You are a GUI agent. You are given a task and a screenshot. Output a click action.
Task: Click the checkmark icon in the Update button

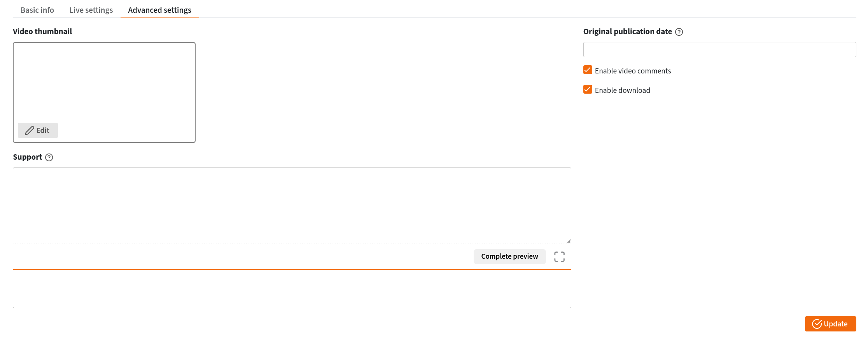(816, 324)
